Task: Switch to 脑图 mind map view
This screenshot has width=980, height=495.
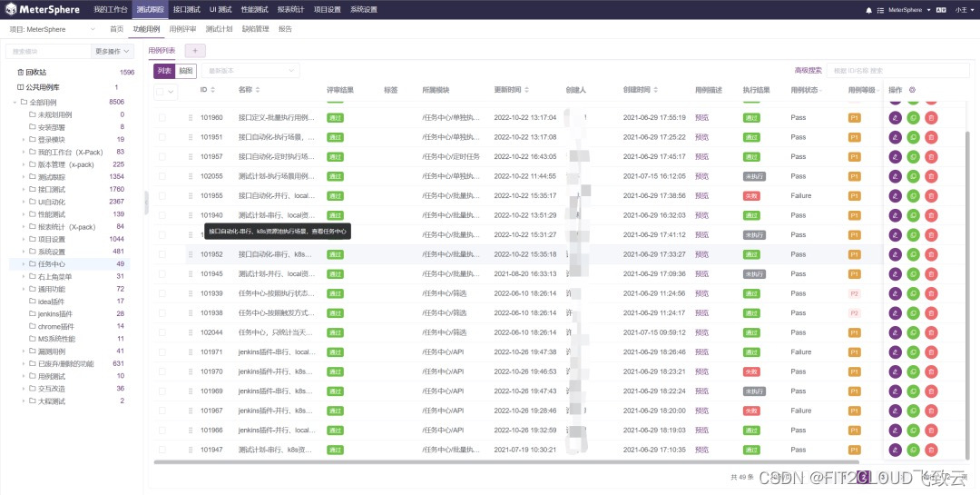Action: pos(186,71)
